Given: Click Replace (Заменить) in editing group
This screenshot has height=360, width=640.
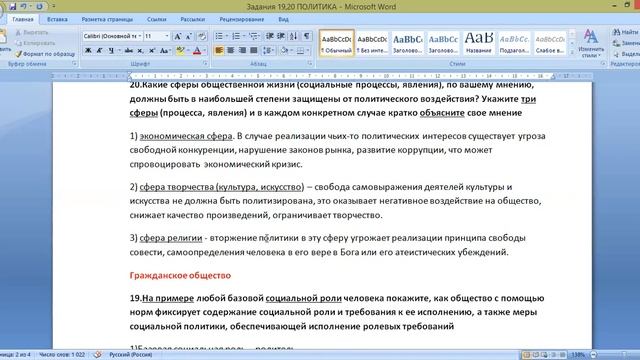Looking at the screenshot, I should pyautogui.click(x=626, y=43).
